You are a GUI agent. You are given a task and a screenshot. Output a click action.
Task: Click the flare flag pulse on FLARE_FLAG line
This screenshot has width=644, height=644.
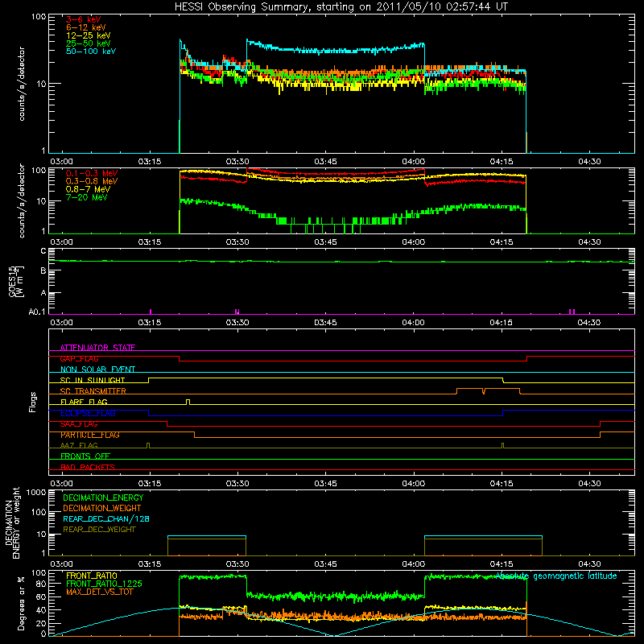pyautogui.click(x=188, y=402)
